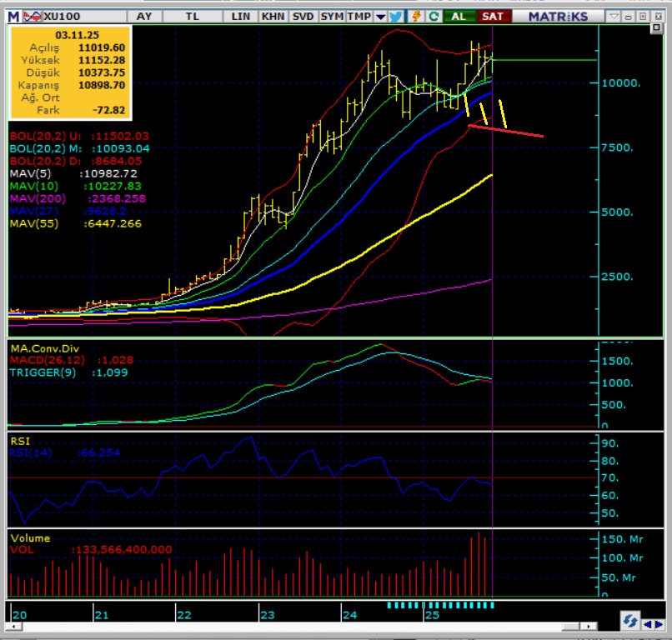This screenshot has height=640, width=672.
Task: Click the MATRIKS logo in the toolbar
Action: coord(558,16)
